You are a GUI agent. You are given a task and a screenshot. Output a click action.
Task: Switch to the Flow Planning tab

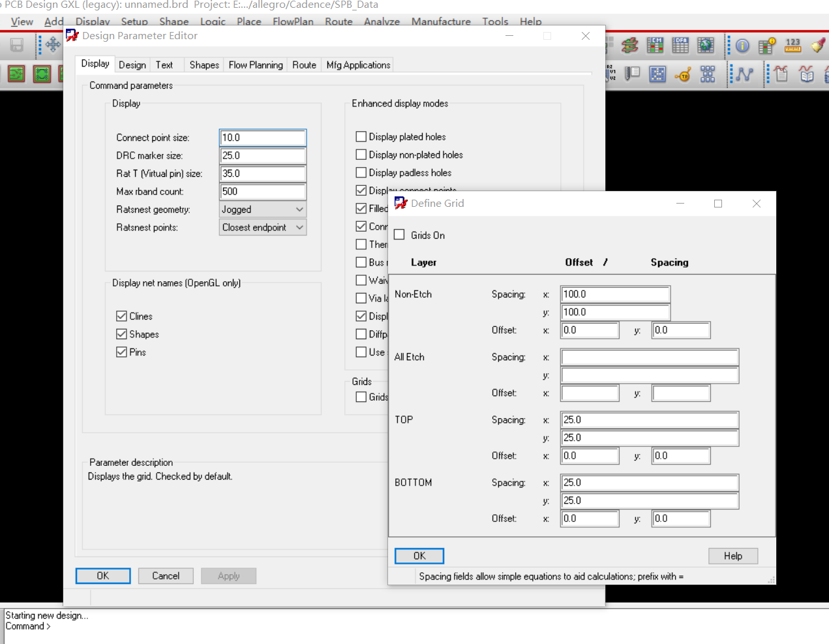(256, 65)
